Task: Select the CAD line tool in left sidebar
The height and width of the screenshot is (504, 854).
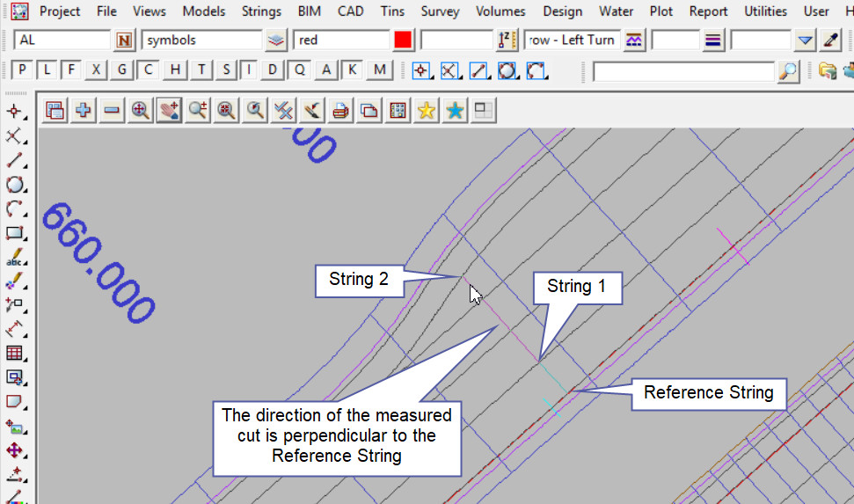Action: (x=15, y=160)
